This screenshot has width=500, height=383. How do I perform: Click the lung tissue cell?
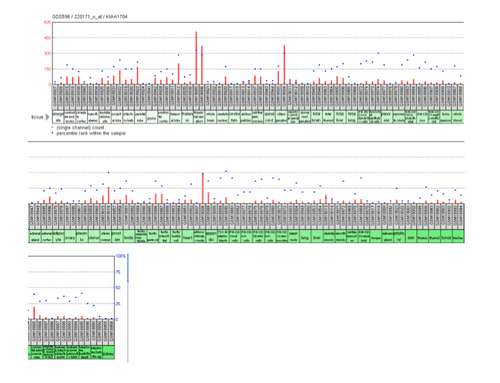coord(305,236)
